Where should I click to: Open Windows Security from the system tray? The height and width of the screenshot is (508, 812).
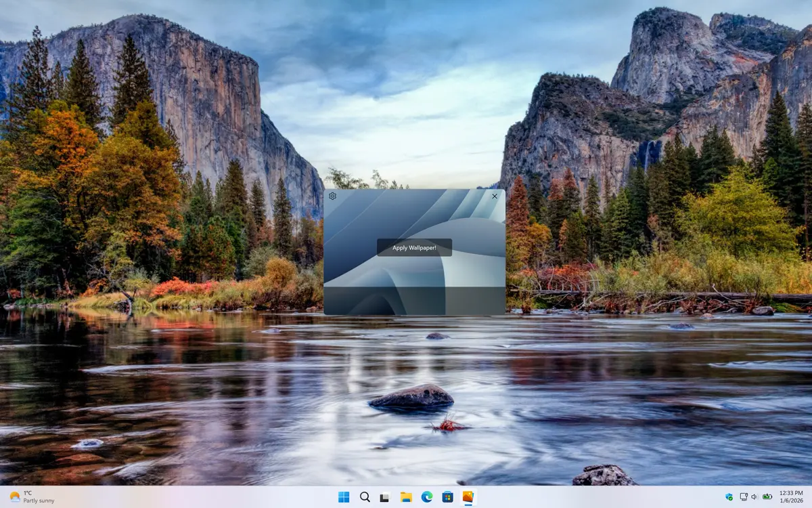pyautogui.click(x=729, y=497)
